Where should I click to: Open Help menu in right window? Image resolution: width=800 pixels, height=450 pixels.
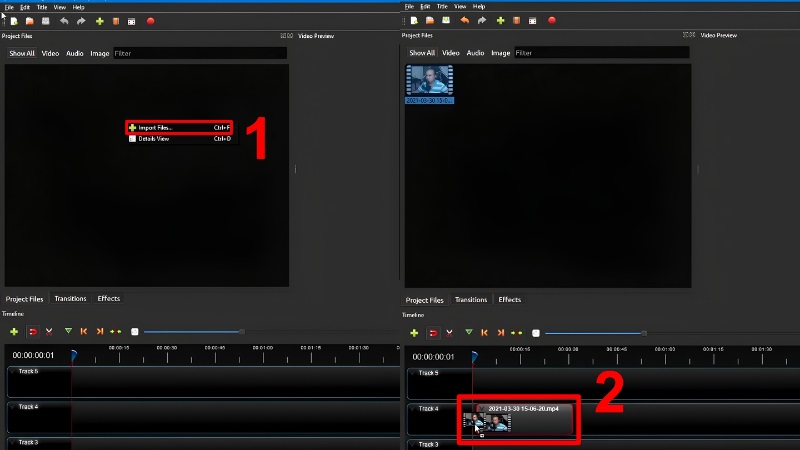point(479,7)
